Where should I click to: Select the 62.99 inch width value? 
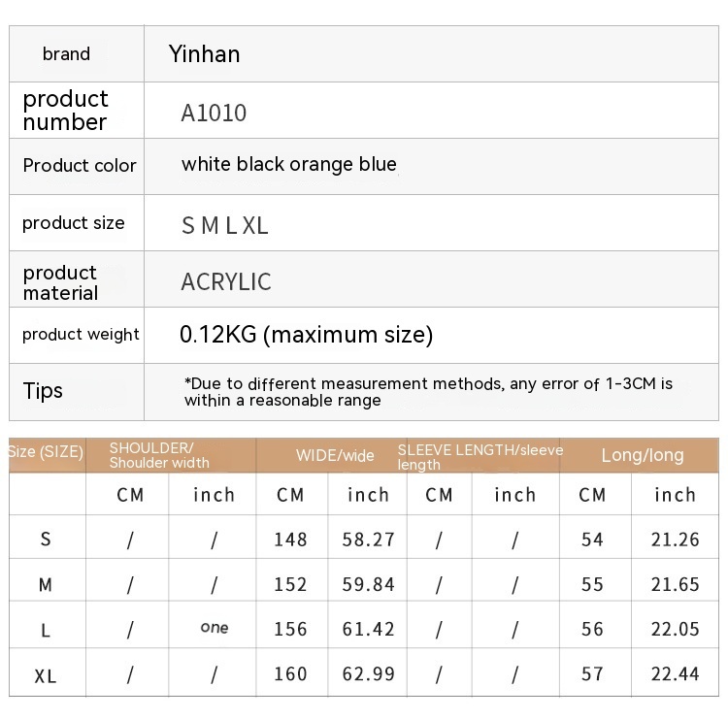(369, 673)
